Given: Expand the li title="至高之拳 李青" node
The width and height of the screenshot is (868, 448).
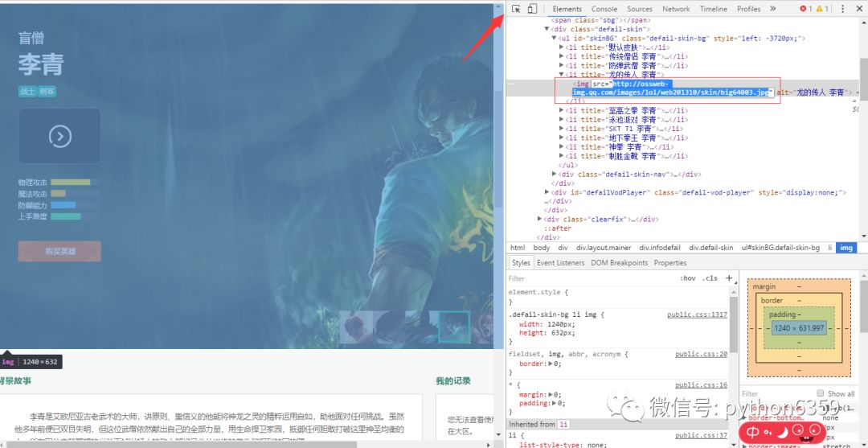Looking at the screenshot, I should (561, 110).
